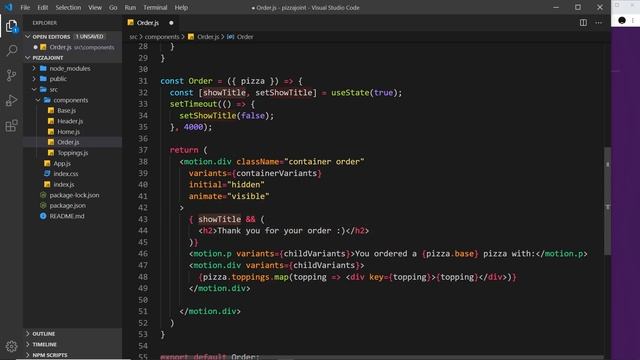Click the "Thank you for your order" heading text

coord(281,231)
